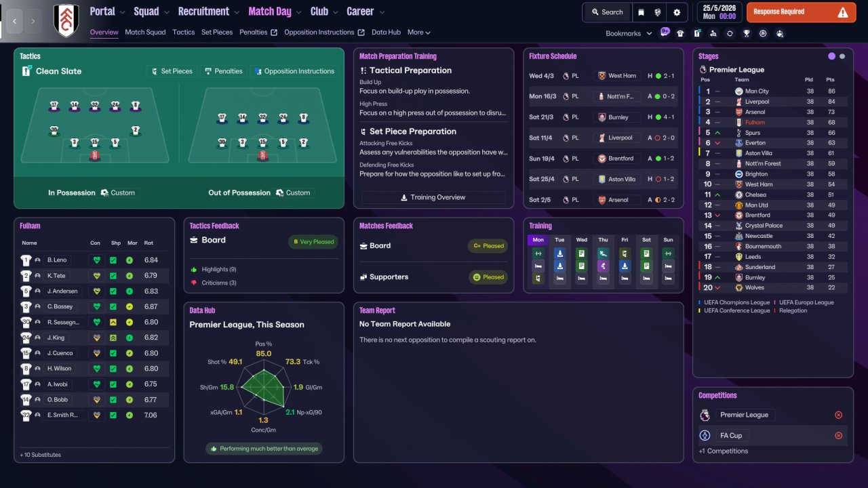Click the shirt icon in bookmarks bar
The height and width of the screenshot is (488, 868).
[x=680, y=33]
